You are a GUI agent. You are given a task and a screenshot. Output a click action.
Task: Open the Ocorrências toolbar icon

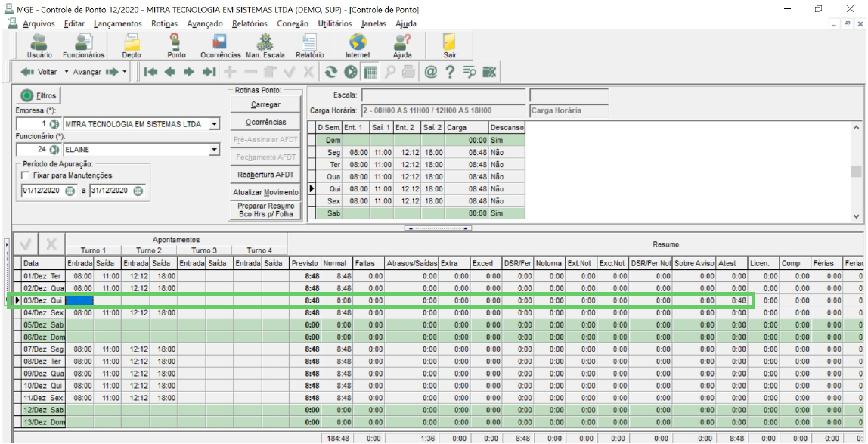tap(220, 45)
